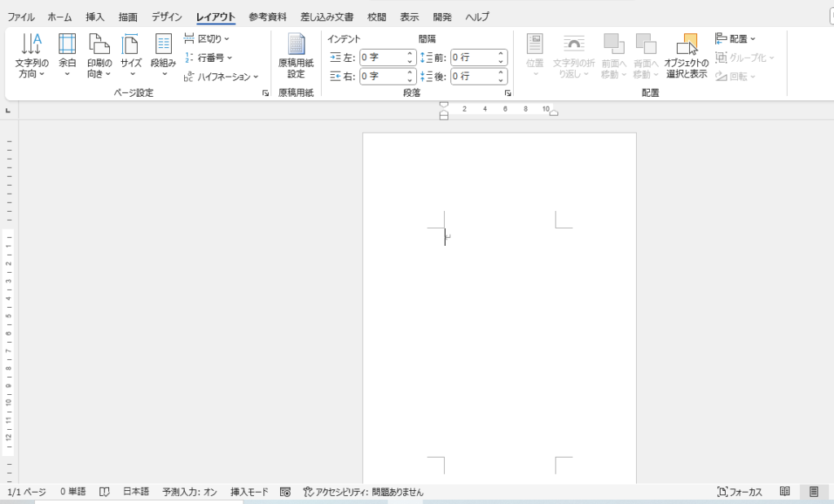Click the 原稿用紙設定 manuscript paper button
This screenshot has width=834, height=504.
[x=296, y=56]
